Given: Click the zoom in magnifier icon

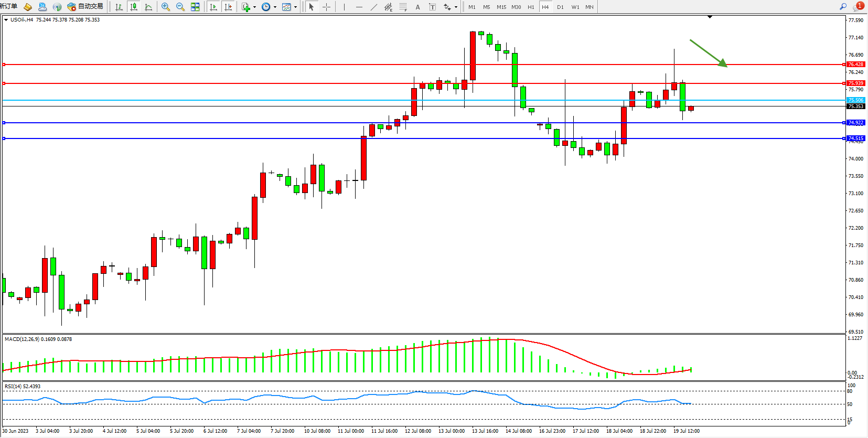Looking at the screenshot, I should click(x=166, y=7).
